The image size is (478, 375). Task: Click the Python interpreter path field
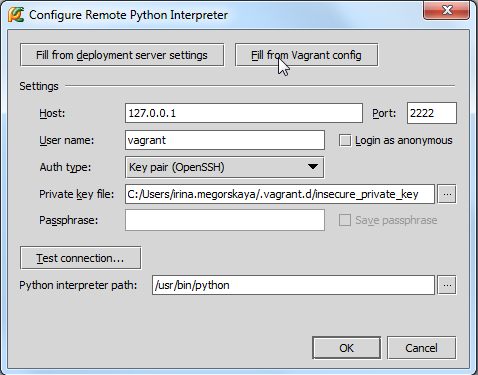(x=293, y=285)
